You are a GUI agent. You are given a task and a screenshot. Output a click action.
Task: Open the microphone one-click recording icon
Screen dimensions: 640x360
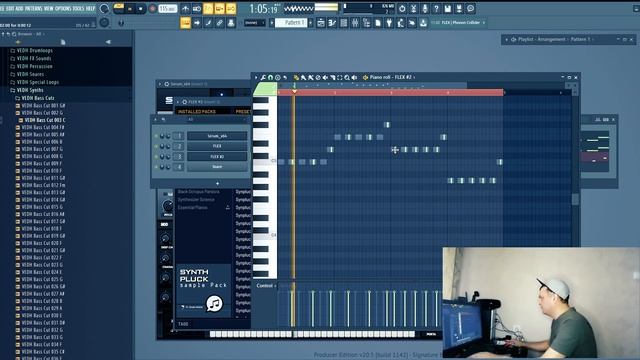tap(425, 8)
